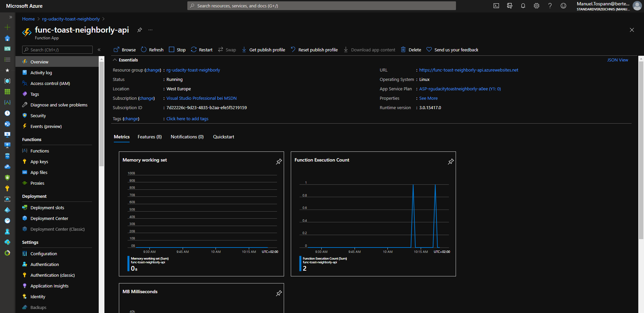Open the function app URL link

pos(469,70)
